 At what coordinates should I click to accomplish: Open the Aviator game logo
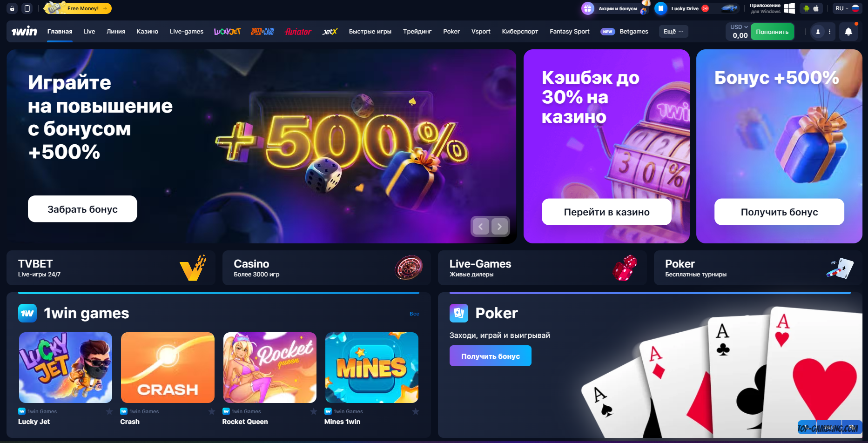click(298, 32)
